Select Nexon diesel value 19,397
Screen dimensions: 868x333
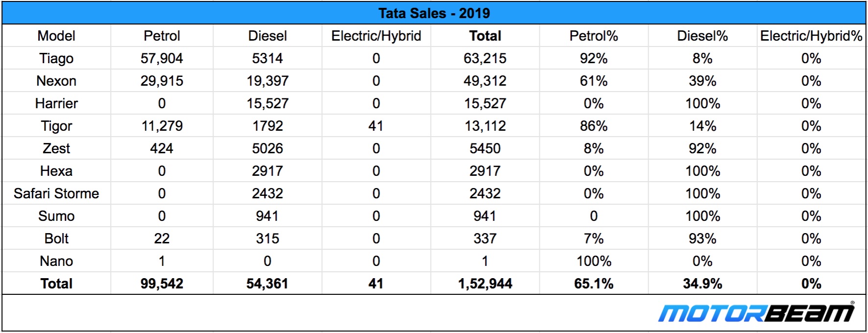[x=267, y=81]
